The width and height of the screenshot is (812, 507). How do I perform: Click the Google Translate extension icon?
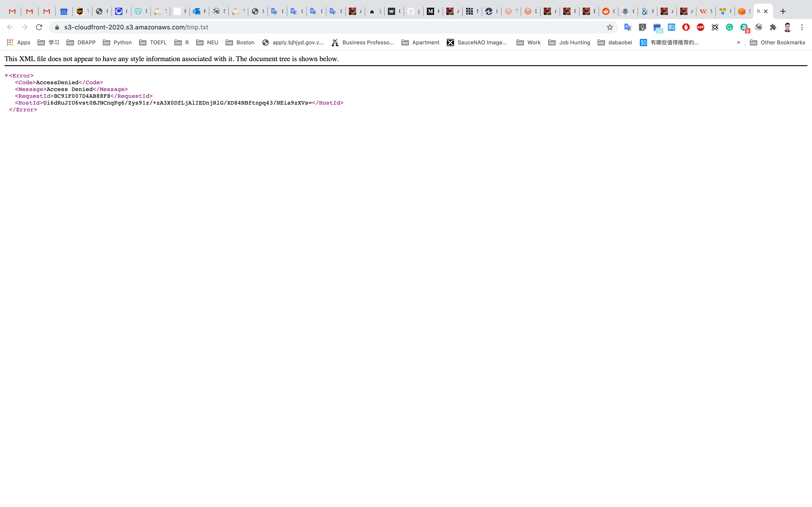[x=627, y=27]
